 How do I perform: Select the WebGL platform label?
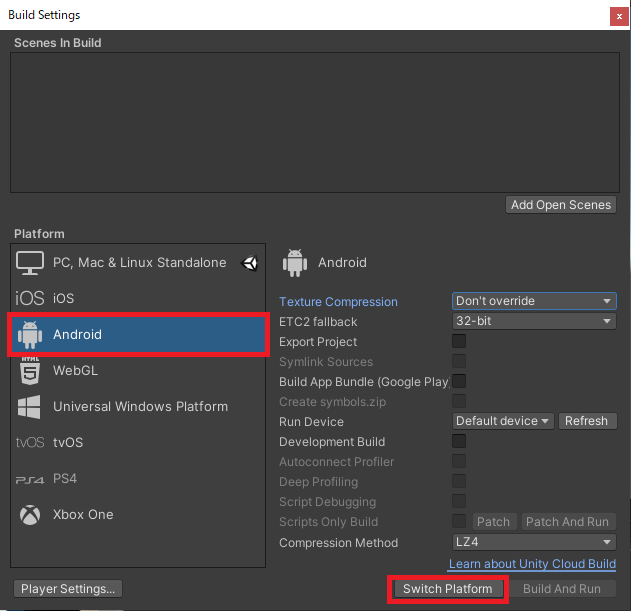75,370
